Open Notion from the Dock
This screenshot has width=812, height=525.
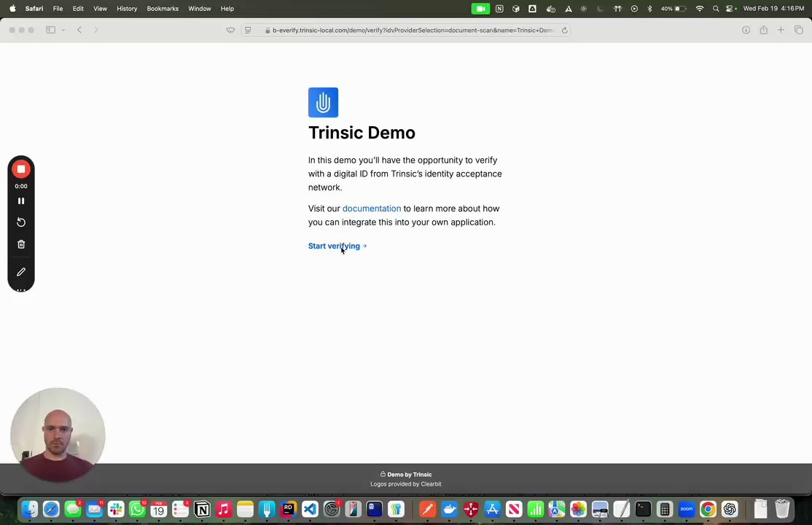click(202, 510)
